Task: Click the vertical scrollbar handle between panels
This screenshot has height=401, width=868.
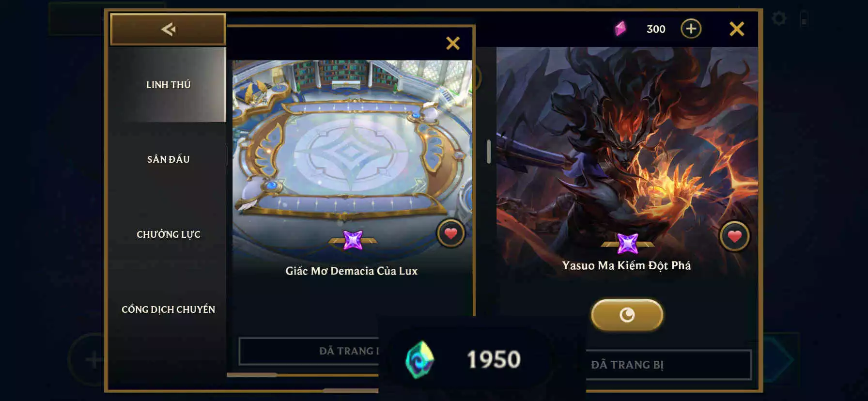Action: (489, 152)
